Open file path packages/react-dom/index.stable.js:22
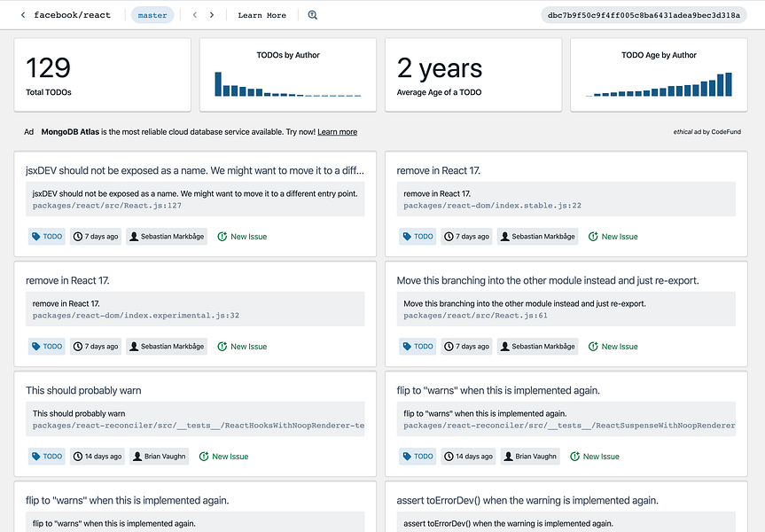Viewport: 765px width, 532px height. pos(492,206)
